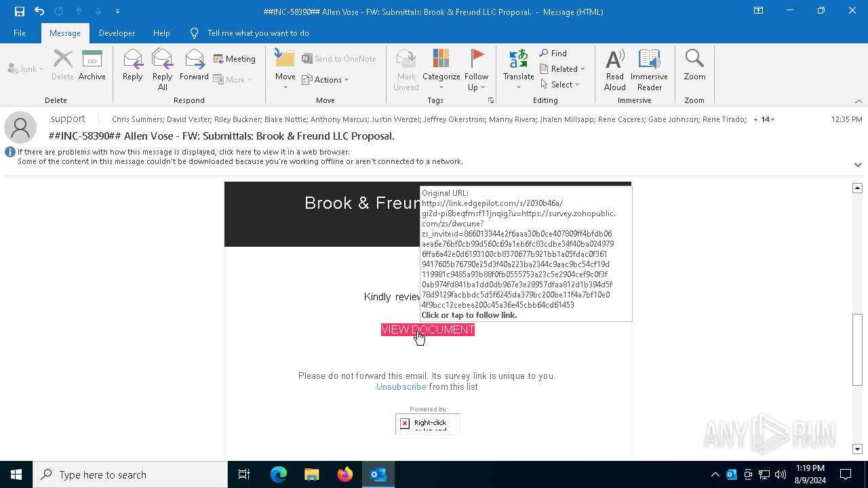Open Task View on the taskbar
Screen dimensions: 868x488
tap(244, 474)
